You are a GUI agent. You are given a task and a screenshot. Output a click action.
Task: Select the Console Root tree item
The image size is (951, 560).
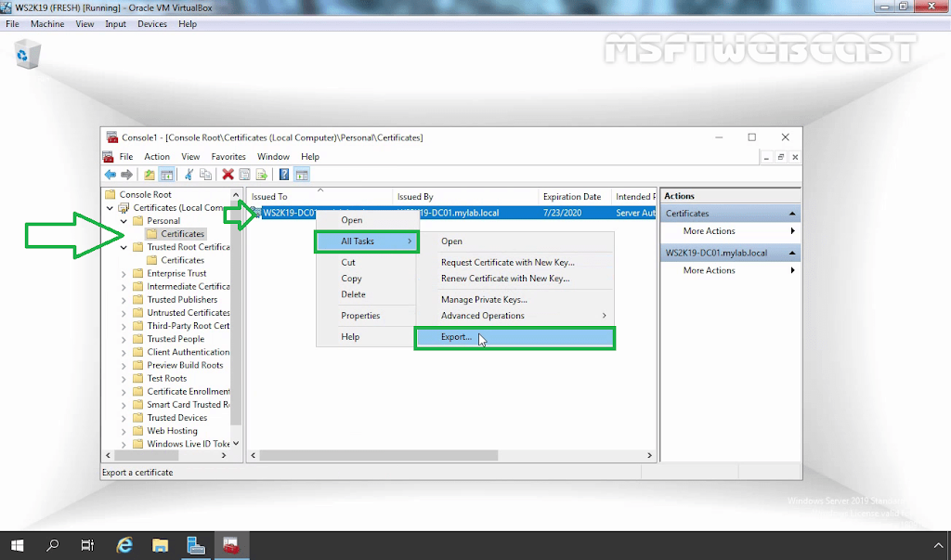(x=145, y=195)
